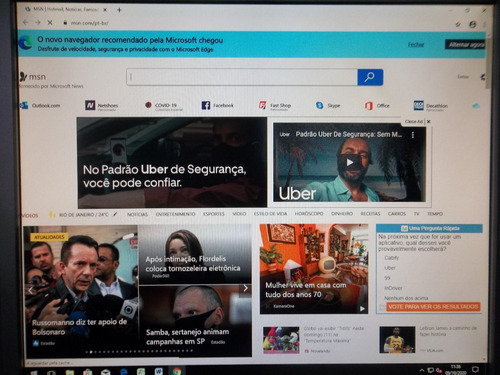This screenshot has width=500, height=375.
Task: Open the ESTILO DE VIDA tab
Action: (x=270, y=214)
